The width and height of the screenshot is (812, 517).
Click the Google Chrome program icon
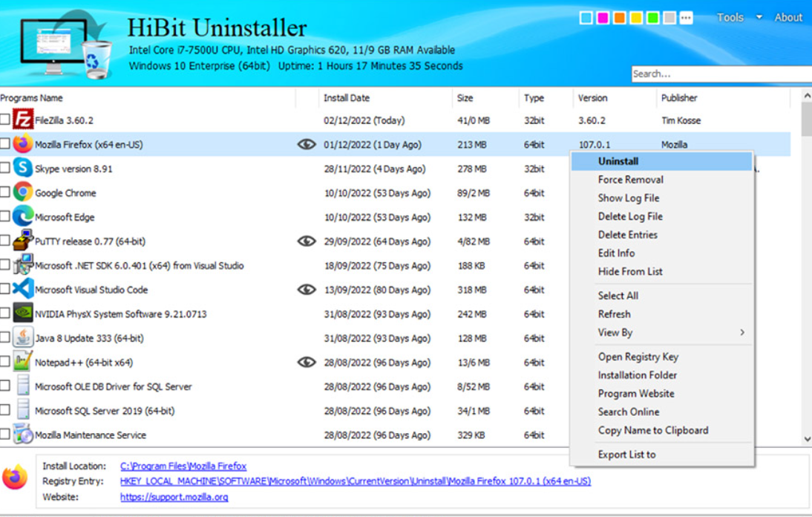pos(23,192)
